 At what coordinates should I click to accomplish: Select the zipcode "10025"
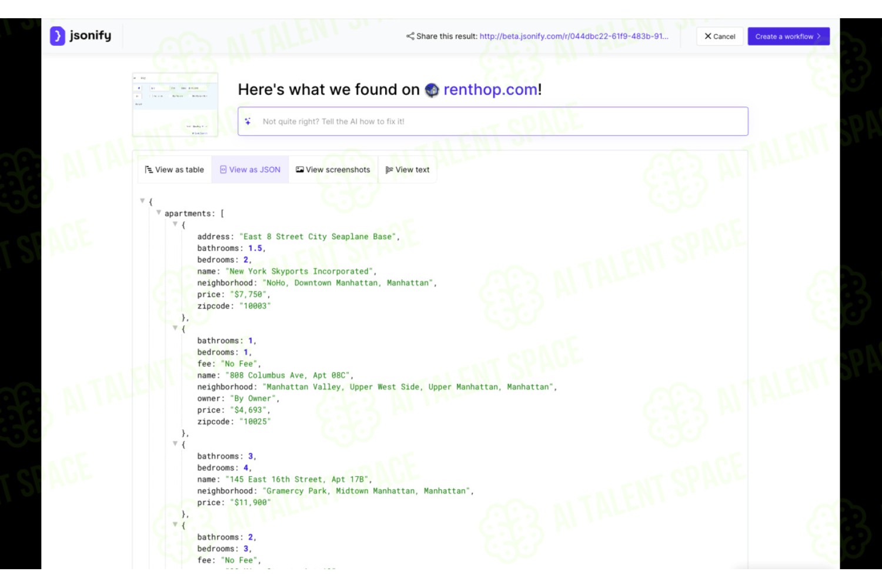click(255, 422)
